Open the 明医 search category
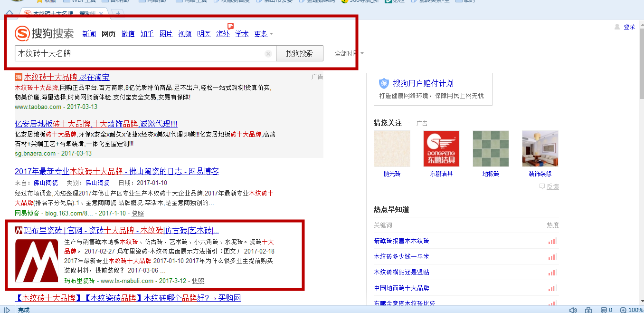The height and width of the screenshot is (313, 644). tap(204, 34)
